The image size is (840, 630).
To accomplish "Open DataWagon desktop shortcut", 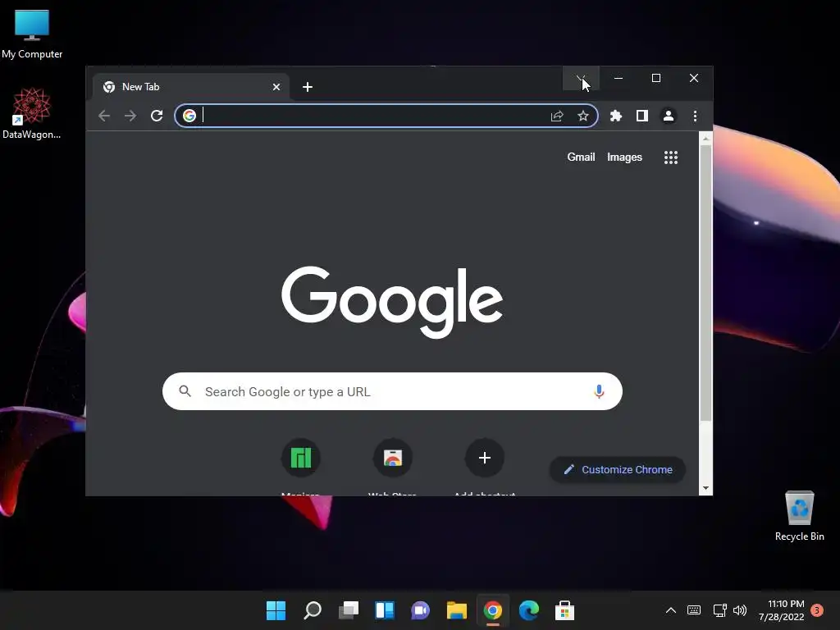I will click(x=32, y=113).
